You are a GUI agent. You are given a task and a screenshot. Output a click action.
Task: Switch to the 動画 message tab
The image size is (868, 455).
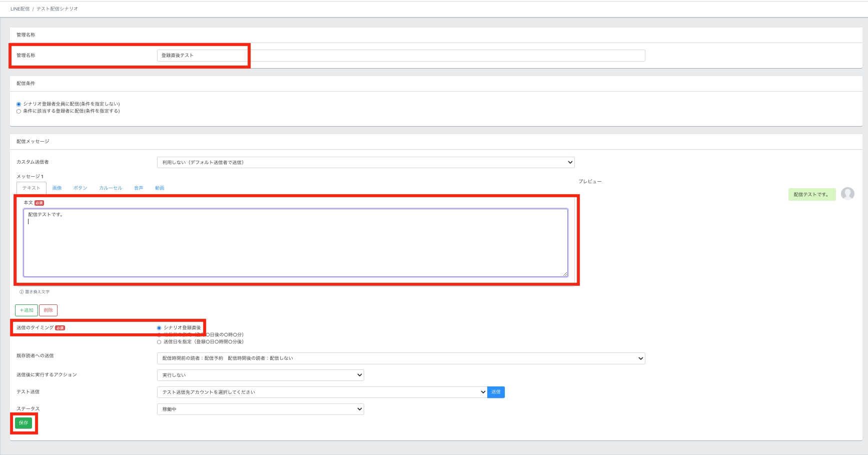(160, 188)
